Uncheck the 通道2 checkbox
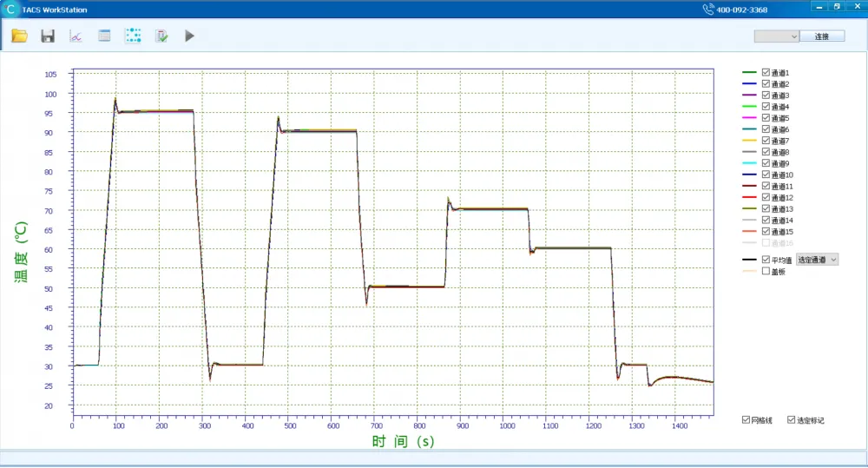 (x=766, y=83)
